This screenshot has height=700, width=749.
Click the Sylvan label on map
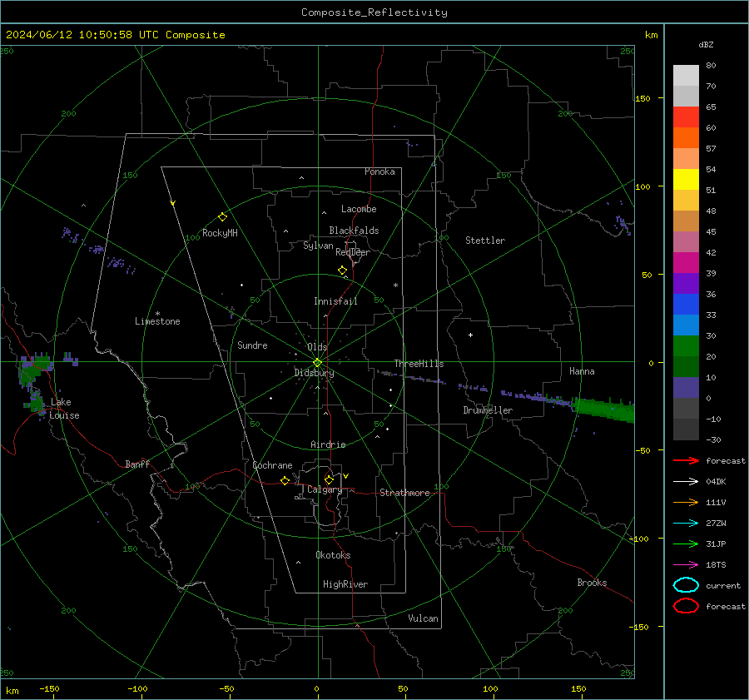[x=318, y=246]
